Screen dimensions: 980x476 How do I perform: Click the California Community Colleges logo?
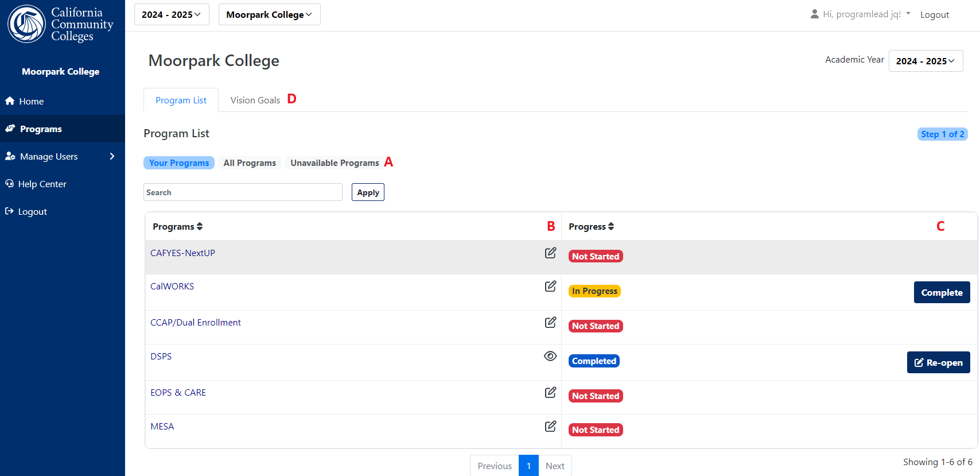click(61, 24)
